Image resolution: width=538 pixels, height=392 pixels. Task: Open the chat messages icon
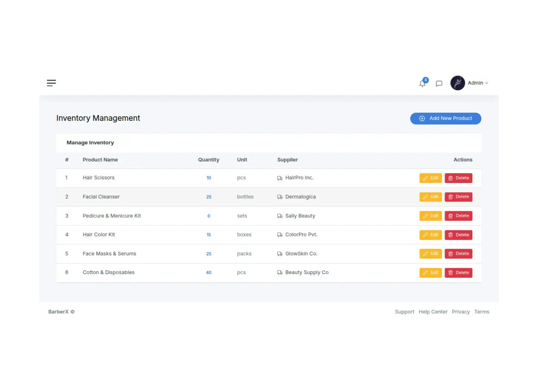(439, 83)
